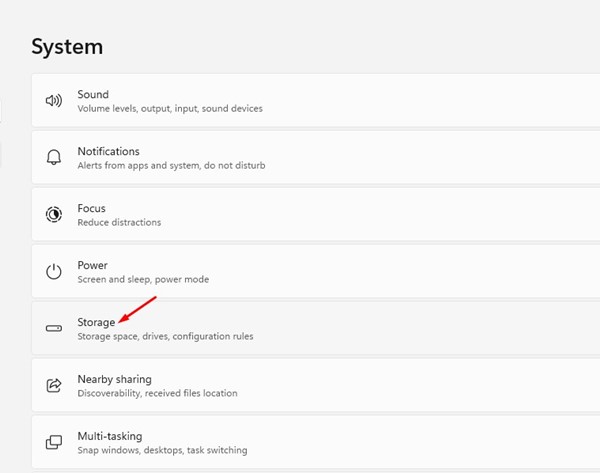Click the Power button icon
This screenshot has height=473, width=600.
54,271
